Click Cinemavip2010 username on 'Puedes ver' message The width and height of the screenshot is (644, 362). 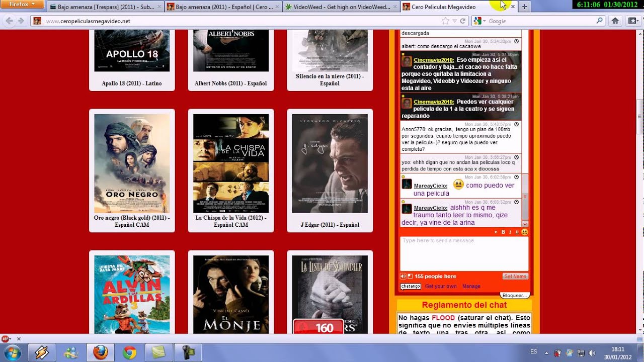[x=434, y=102]
